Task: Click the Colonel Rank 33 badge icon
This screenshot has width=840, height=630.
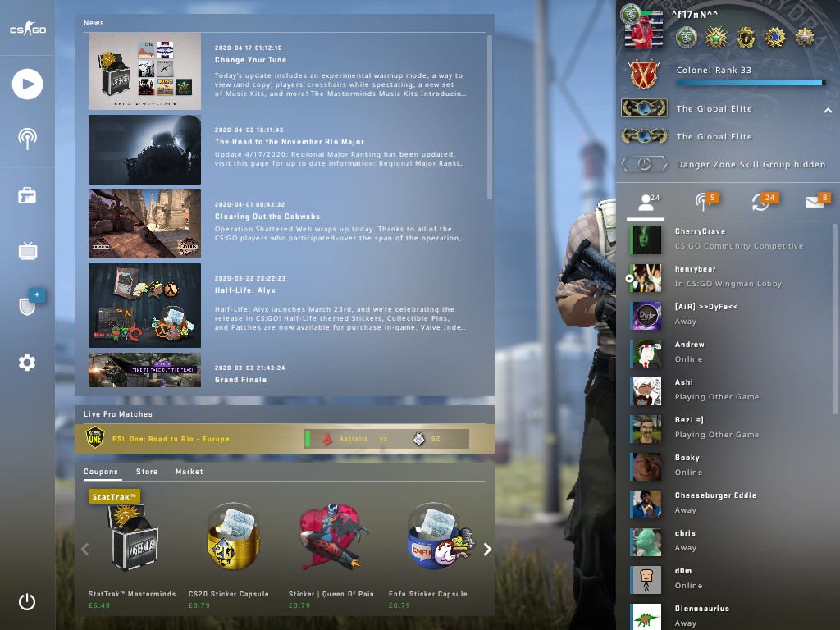Action: tap(644, 74)
